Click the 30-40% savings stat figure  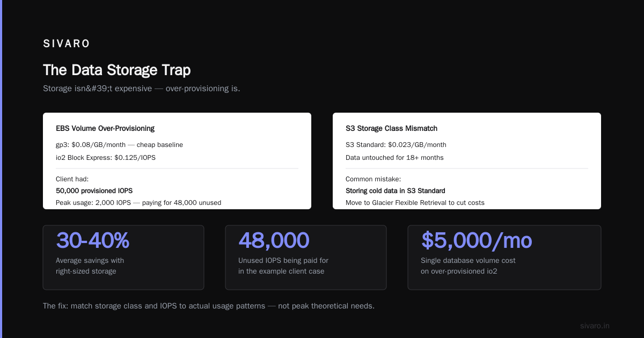click(x=92, y=240)
